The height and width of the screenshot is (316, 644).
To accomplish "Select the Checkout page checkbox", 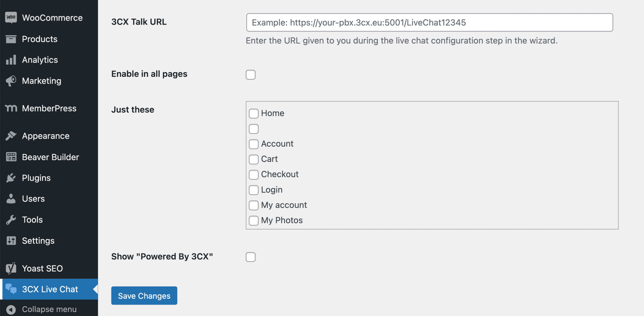I will 254,174.
